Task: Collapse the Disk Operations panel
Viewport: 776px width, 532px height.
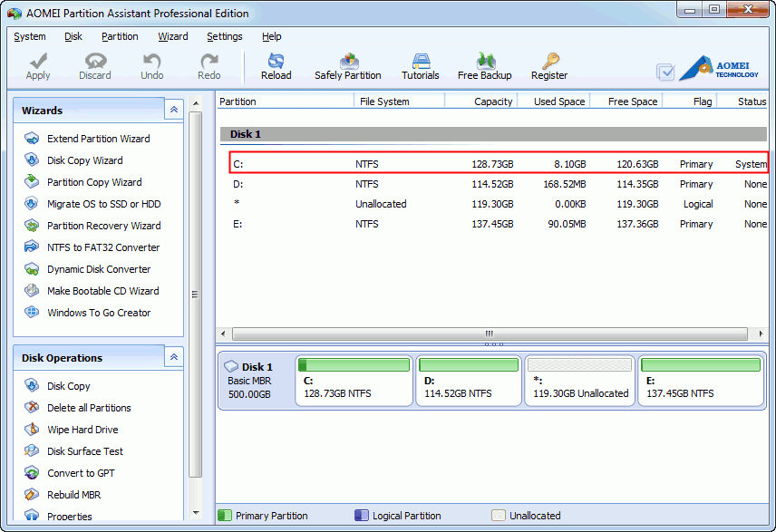Action: coord(174,357)
